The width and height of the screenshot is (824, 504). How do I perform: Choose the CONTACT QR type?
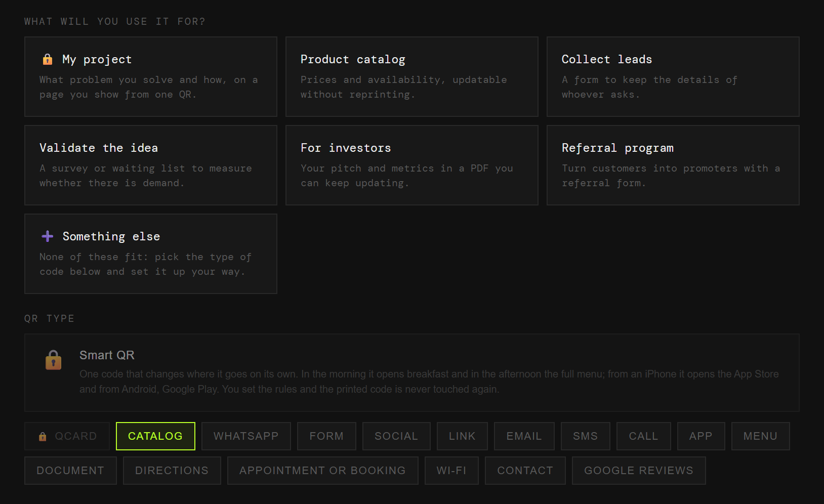(x=525, y=471)
